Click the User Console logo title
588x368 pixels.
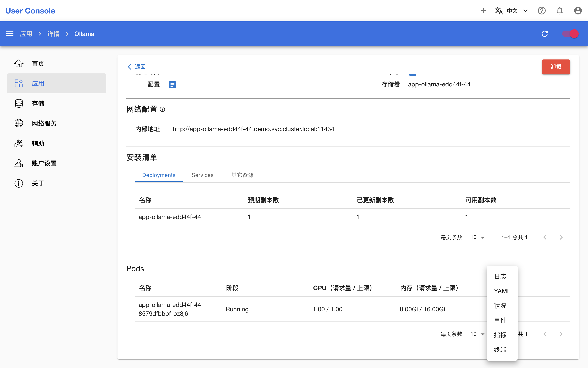pos(30,11)
